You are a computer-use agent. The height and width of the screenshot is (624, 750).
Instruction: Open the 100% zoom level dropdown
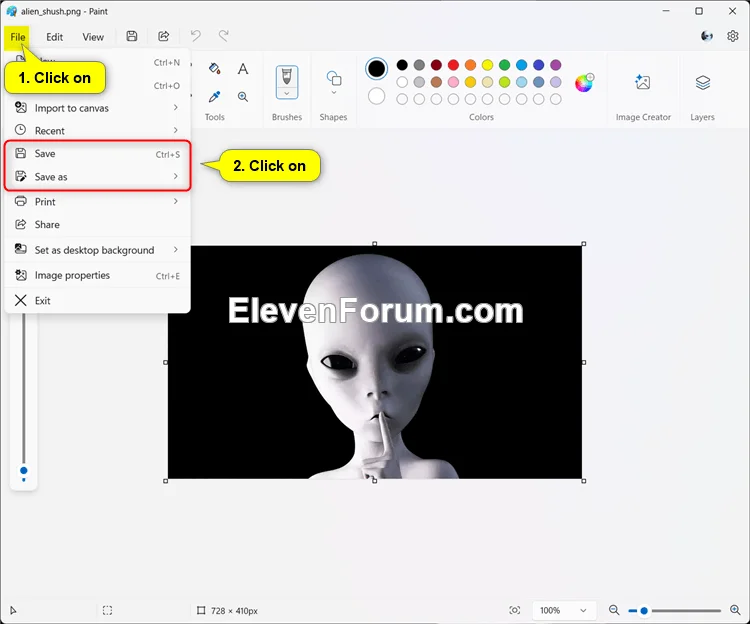tap(564, 610)
